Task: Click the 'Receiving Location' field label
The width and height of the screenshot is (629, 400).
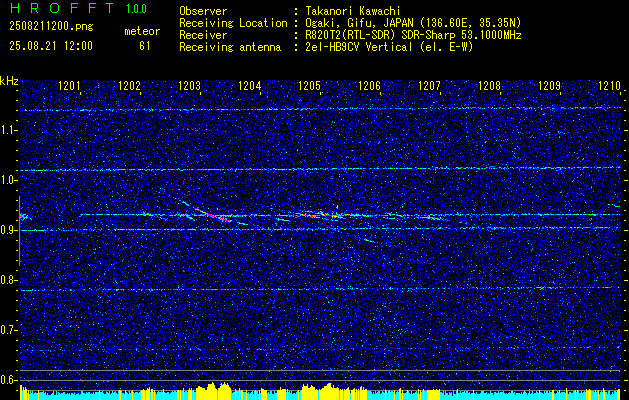Action: tap(233, 23)
